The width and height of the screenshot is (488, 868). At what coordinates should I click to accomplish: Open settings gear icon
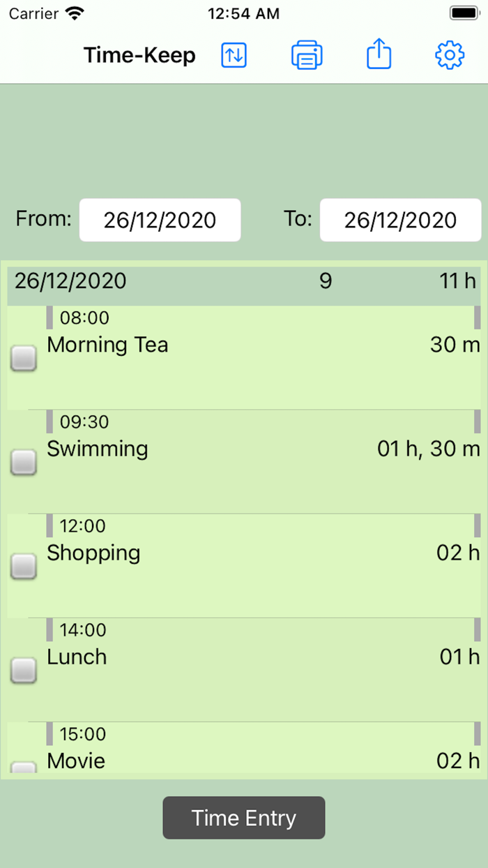tap(450, 55)
